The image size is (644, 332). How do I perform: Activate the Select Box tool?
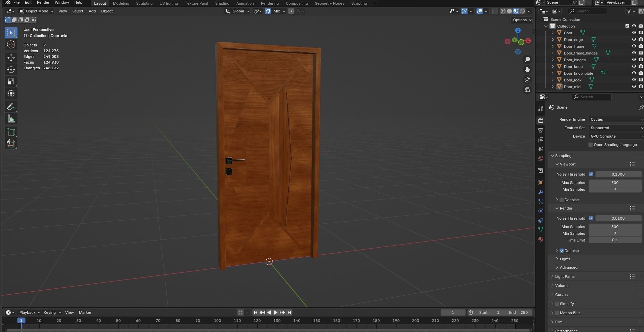[11, 33]
